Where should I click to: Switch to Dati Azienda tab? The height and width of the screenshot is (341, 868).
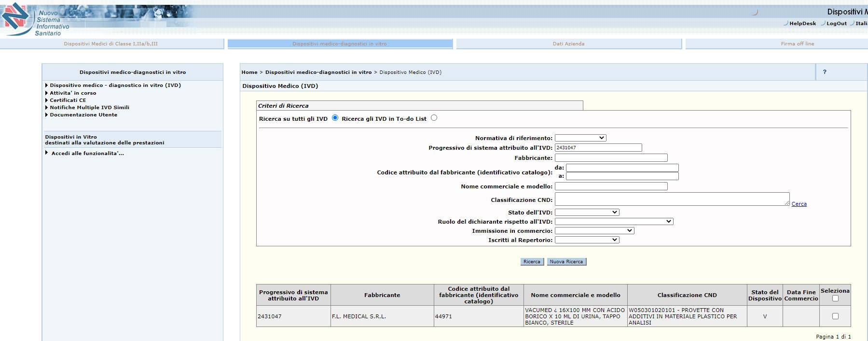coord(568,44)
